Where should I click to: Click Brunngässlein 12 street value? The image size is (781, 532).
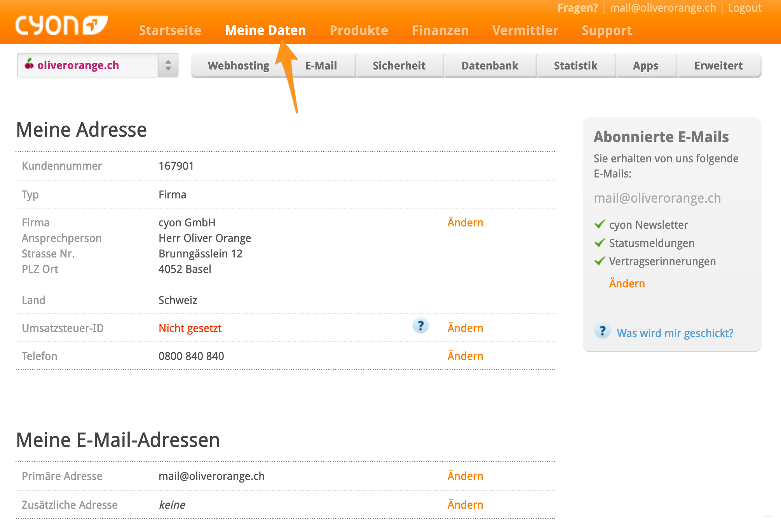(x=200, y=254)
